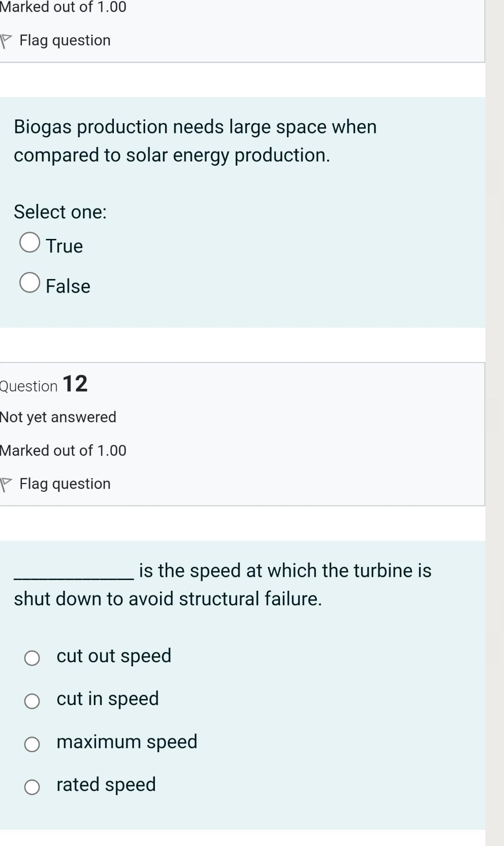Click the "False" answer label text
The height and width of the screenshot is (846, 504).
68,286
